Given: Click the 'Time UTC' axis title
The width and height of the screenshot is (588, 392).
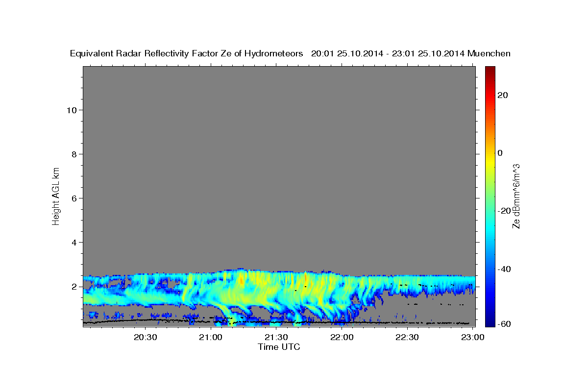Looking at the screenshot, I should 279,347.
